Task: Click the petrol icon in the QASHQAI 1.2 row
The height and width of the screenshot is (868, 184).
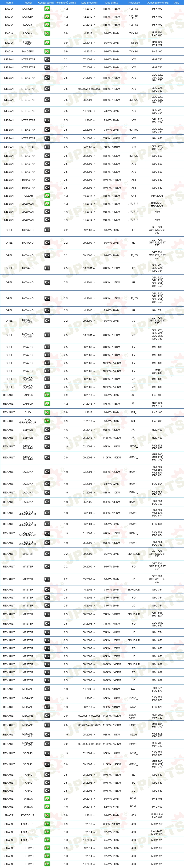Action: pos(47,204)
